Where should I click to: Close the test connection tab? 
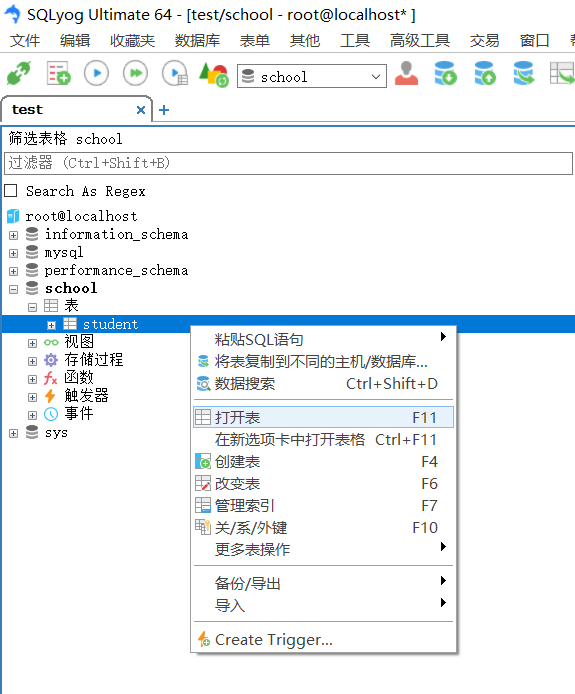coord(141,110)
